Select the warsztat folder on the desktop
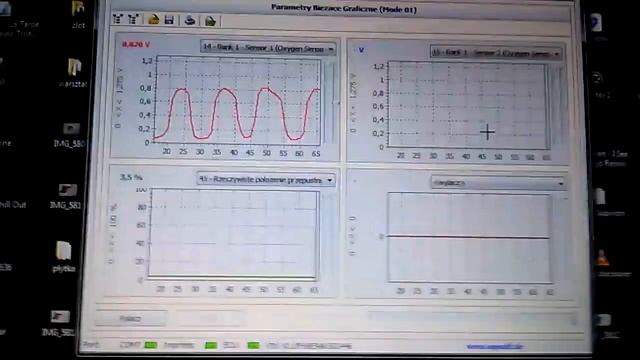This screenshot has height=360, width=640. tap(73, 73)
